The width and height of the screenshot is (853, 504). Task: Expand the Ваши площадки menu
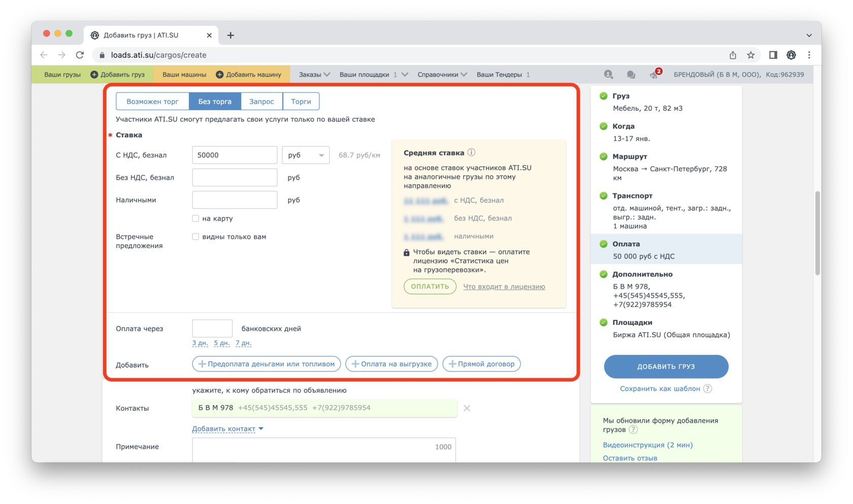pos(374,75)
